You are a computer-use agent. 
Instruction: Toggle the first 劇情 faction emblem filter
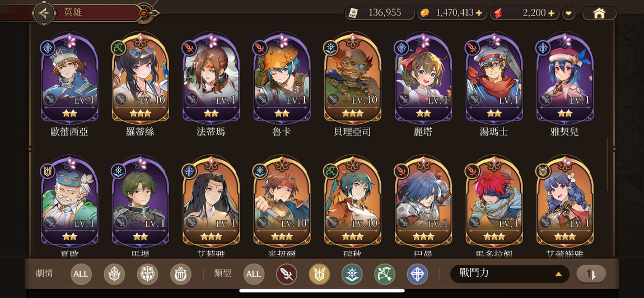click(114, 274)
